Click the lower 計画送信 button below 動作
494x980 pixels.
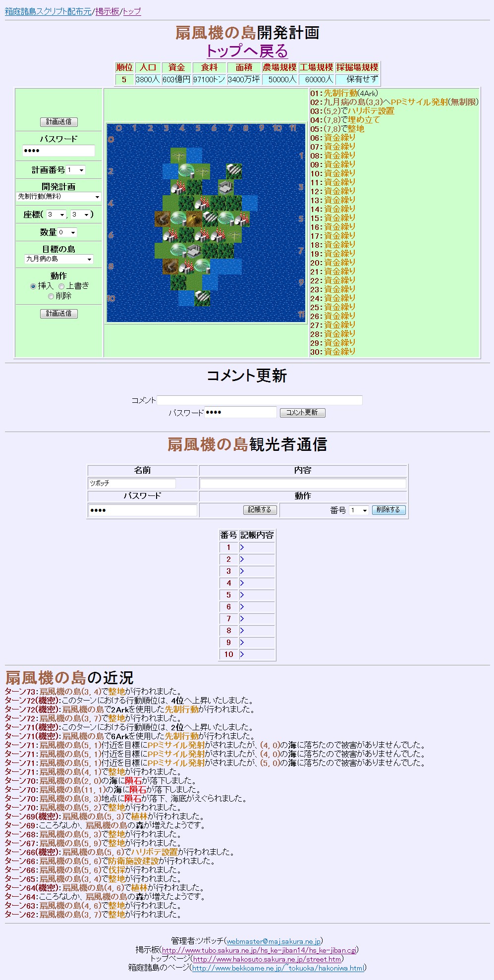tap(59, 314)
